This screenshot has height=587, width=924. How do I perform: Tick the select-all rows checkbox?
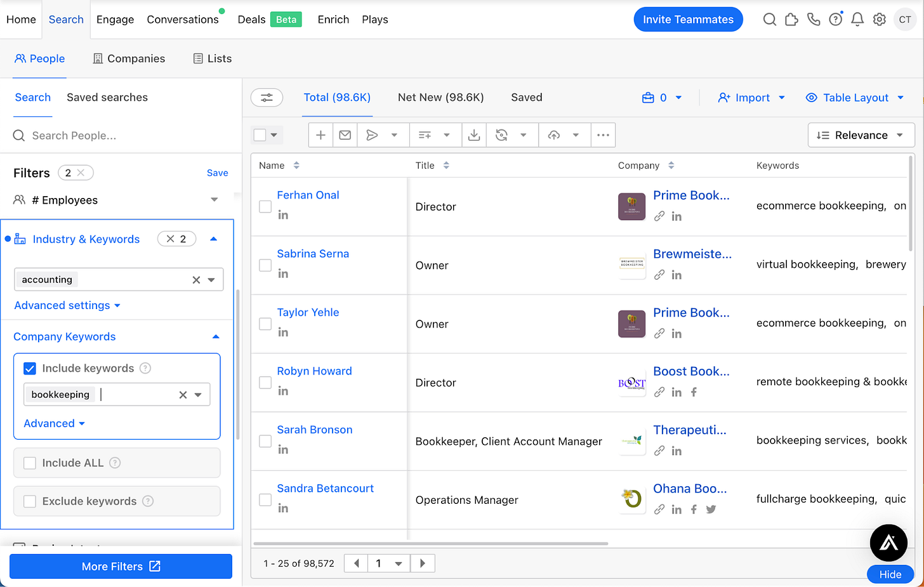click(x=260, y=135)
